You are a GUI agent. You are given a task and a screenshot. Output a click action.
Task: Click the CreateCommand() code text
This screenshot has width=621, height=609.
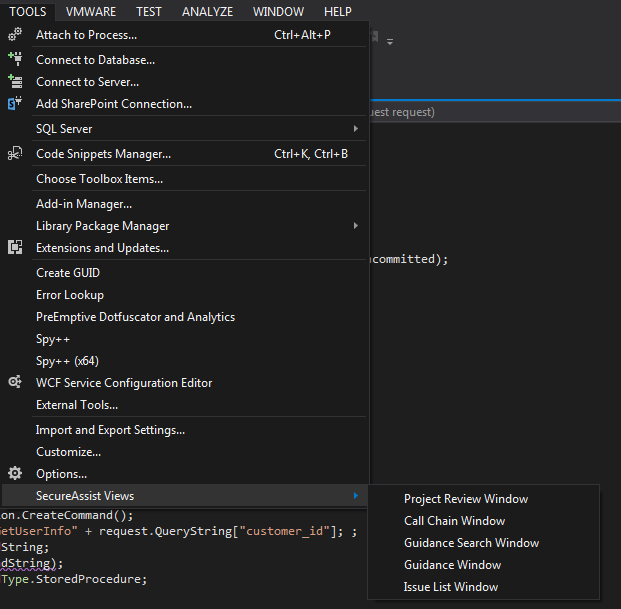point(78,515)
